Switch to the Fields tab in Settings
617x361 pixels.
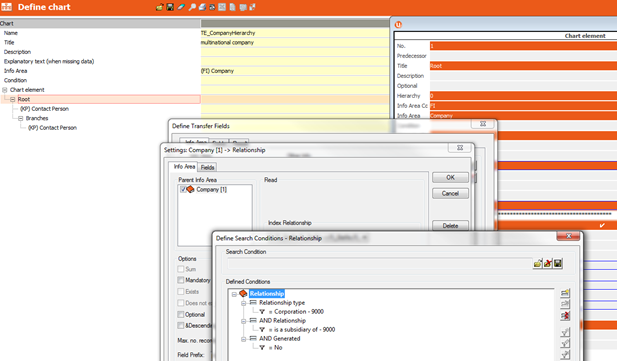(x=207, y=167)
